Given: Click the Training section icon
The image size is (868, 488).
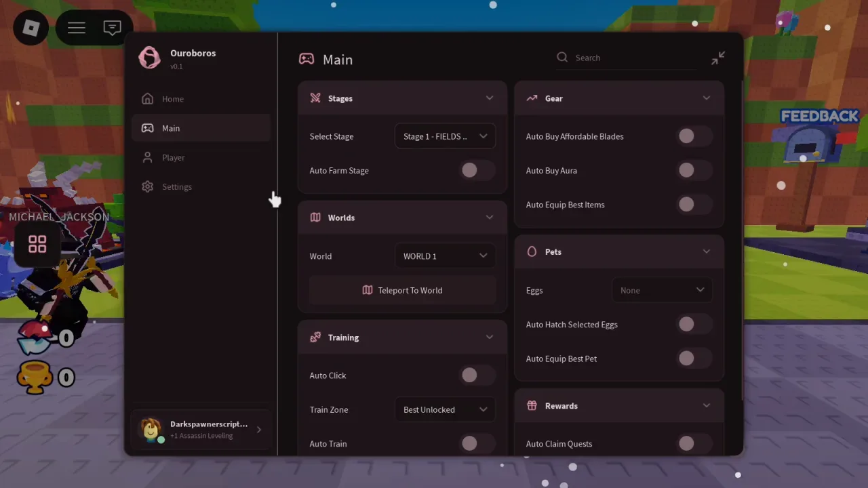Looking at the screenshot, I should (315, 338).
